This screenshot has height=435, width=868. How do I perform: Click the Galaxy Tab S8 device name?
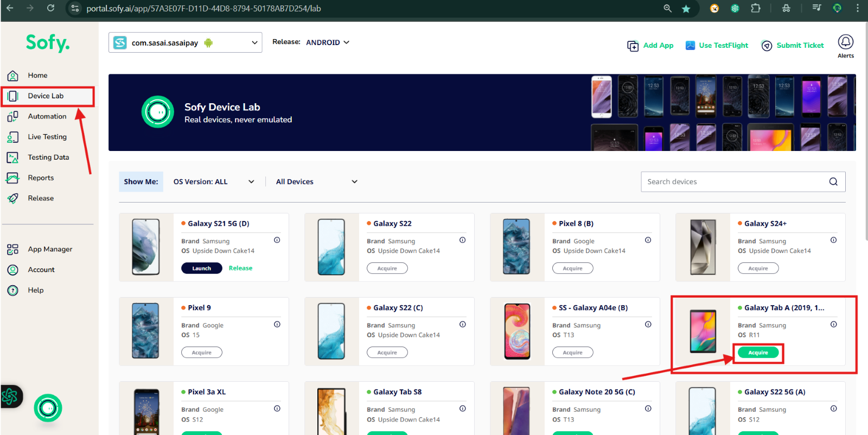pyautogui.click(x=397, y=392)
